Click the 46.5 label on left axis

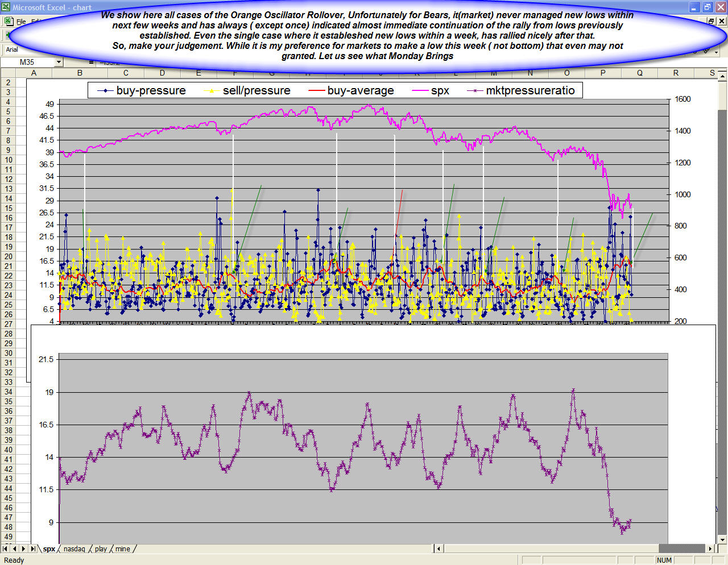coord(47,116)
